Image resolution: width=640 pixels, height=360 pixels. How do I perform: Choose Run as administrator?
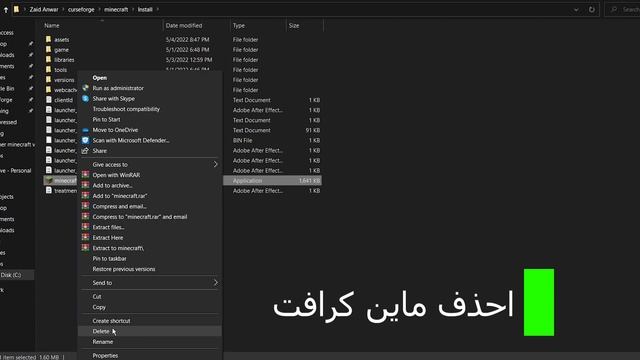[118, 88]
